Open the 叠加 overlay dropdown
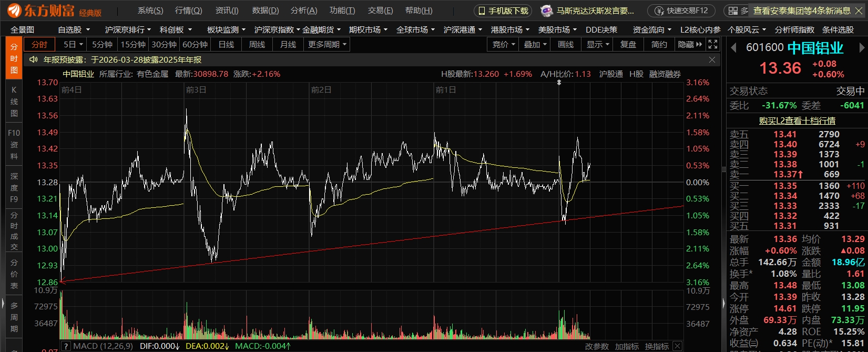This screenshot has width=868, height=352. click(535, 45)
